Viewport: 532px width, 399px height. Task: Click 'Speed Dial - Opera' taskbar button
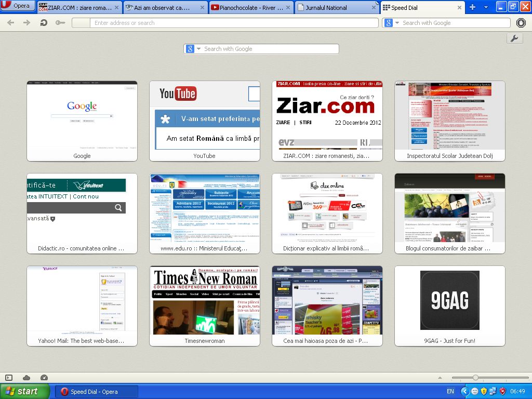coord(96,392)
